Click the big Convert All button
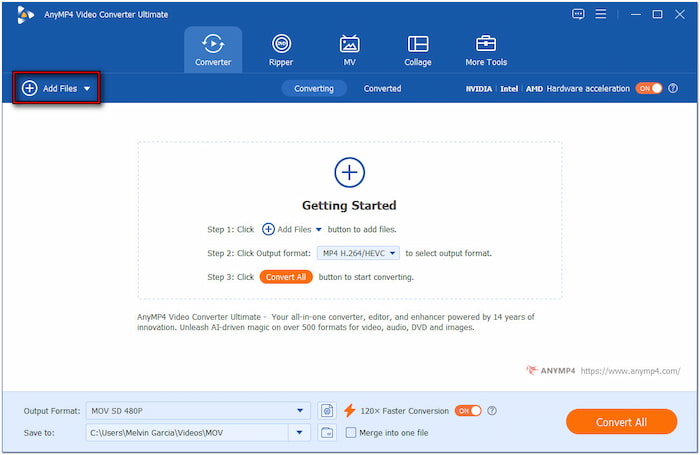This screenshot has height=455, width=700. click(x=621, y=422)
